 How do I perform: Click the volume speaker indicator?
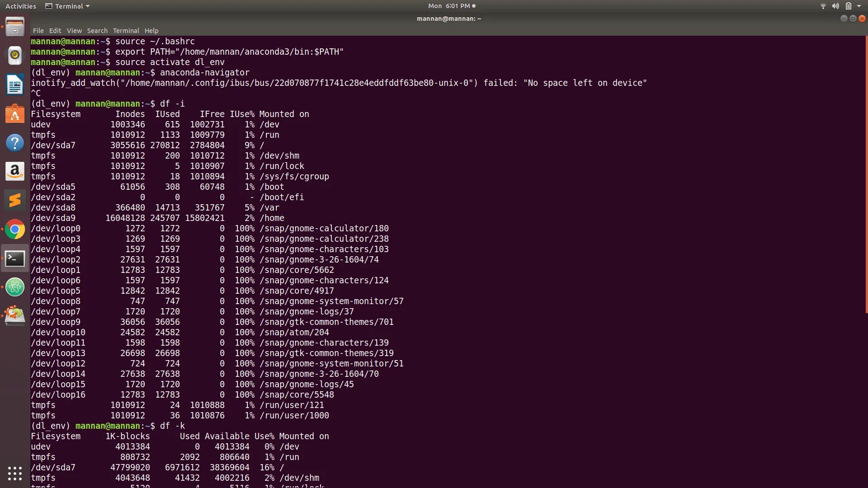(835, 6)
